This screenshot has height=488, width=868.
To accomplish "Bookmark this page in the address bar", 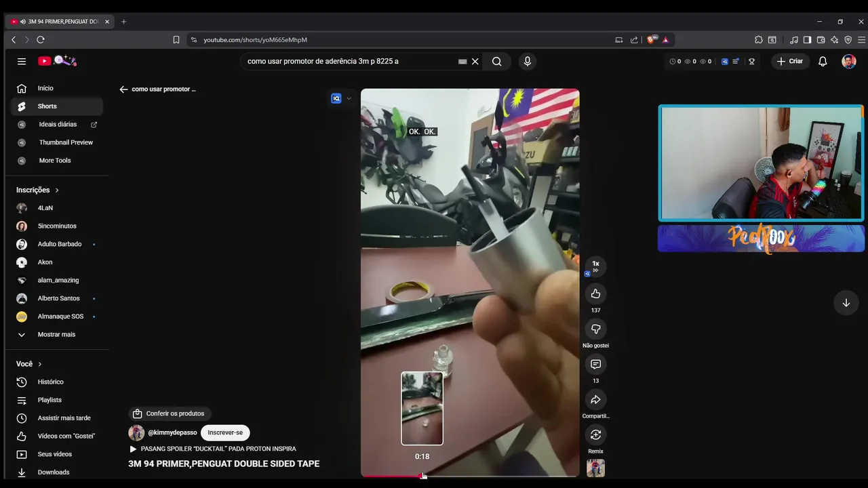I will point(176,40).
